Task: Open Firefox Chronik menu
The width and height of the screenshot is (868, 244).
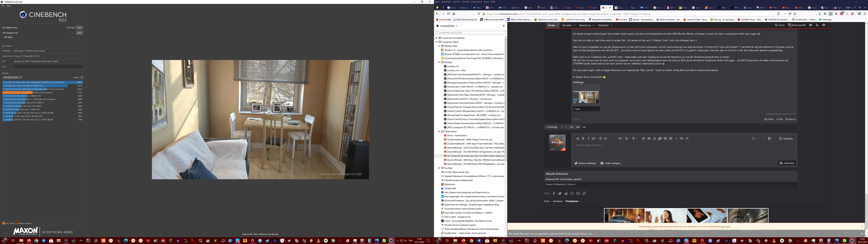Action: (466, 2)
